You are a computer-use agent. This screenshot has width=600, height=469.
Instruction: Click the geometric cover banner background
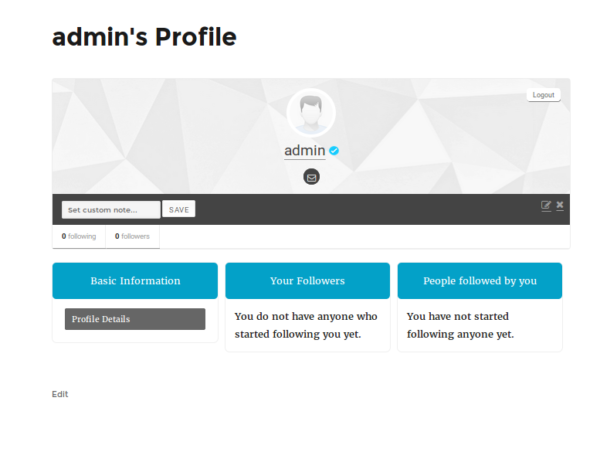tap(150, 130)
